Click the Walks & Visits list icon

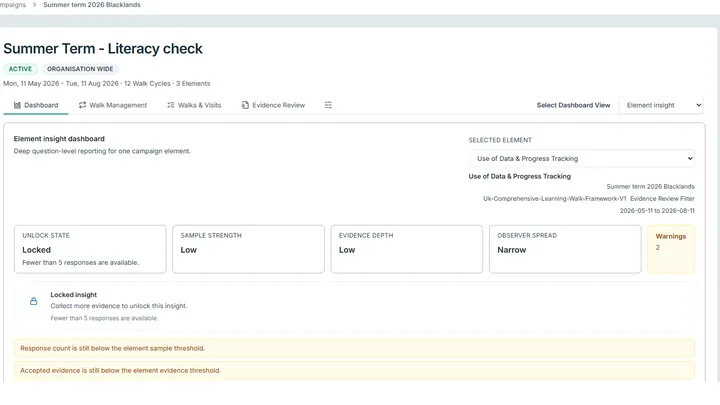(170, 105)
